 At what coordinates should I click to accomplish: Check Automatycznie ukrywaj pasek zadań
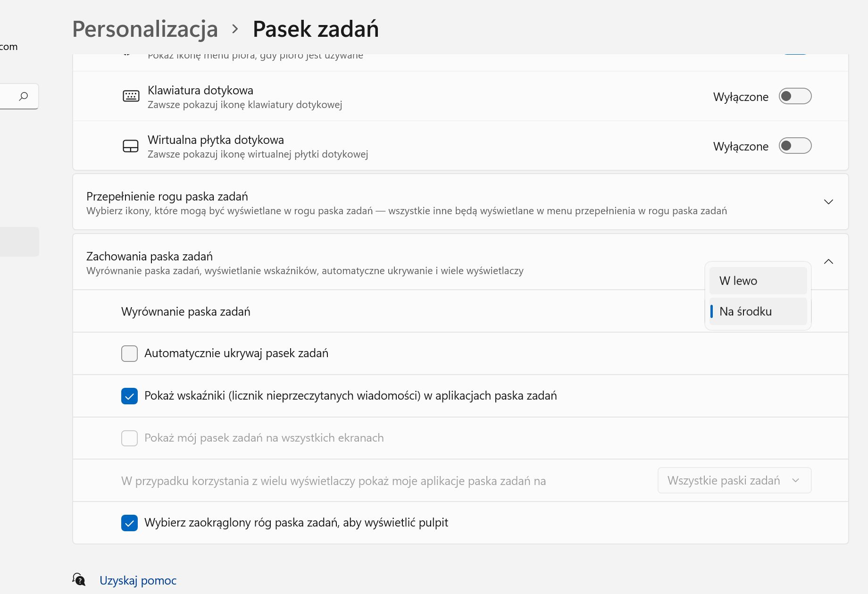click(129, 353)
